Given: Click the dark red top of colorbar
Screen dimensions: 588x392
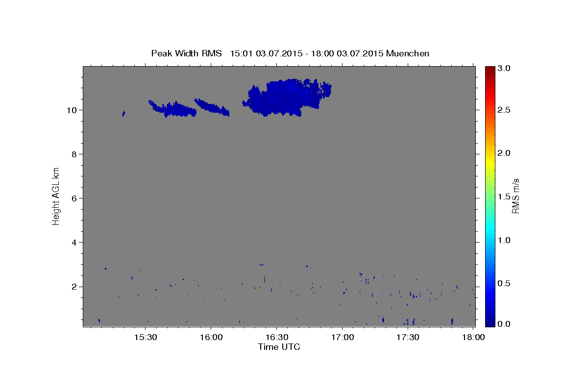Looking at the screenshot, I should [x=490, y=70].
